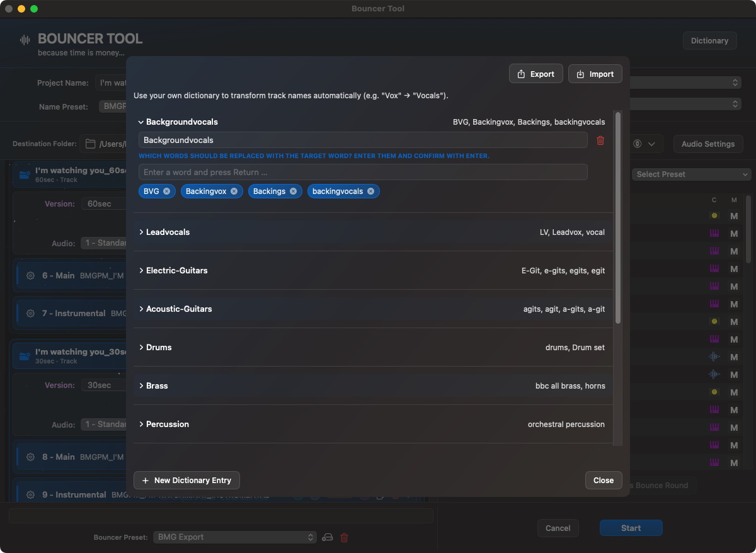Open the Bouncer Preset BMG Export dropdown
This screenshot has height=553, width=756.
click(x=234, y=537)
